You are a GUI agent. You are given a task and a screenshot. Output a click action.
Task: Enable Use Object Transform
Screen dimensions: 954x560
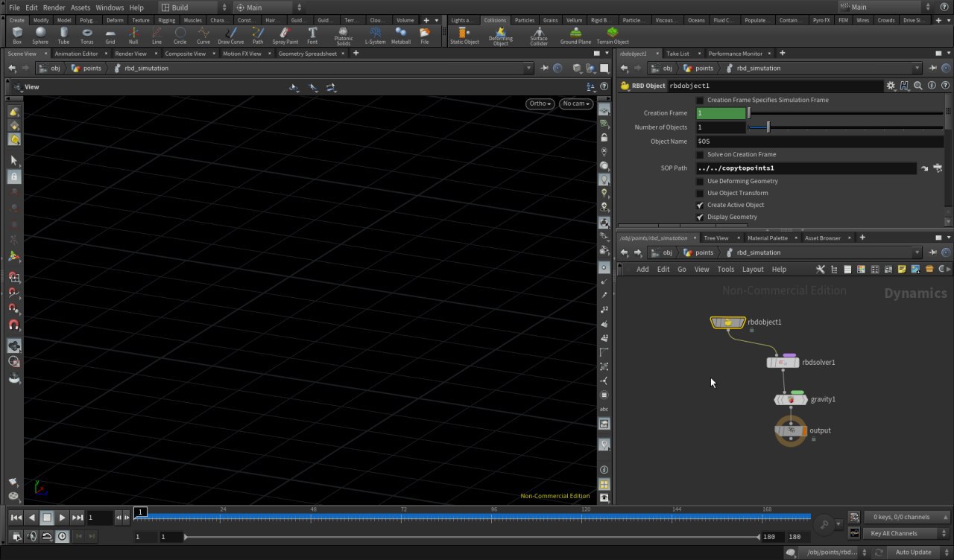(700, 193)
